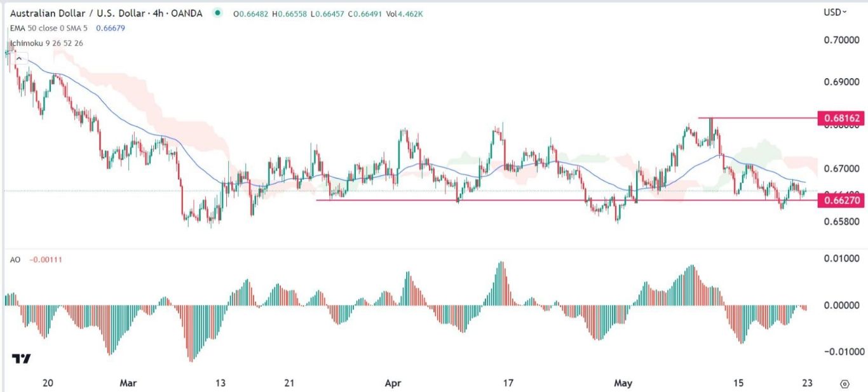868x392 pixels.
Task: Select the horizontal resistance line at 0.68162
Action: tap(759, 118)
